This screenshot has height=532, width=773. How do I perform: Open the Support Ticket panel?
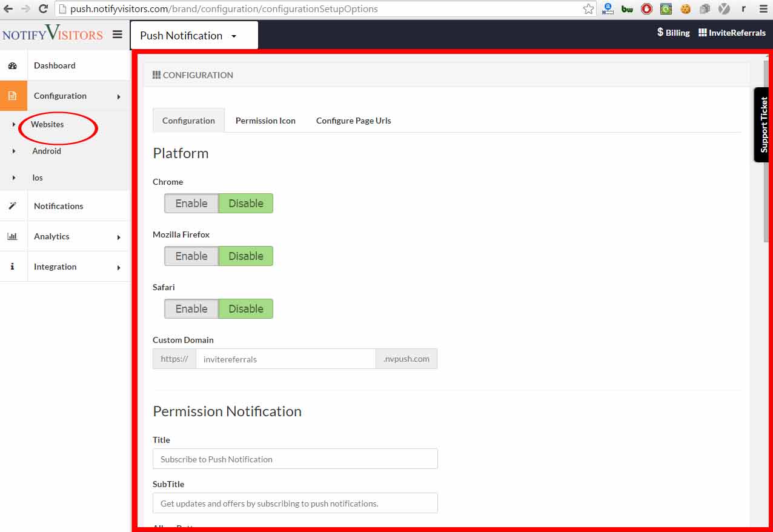pos(763,125)
